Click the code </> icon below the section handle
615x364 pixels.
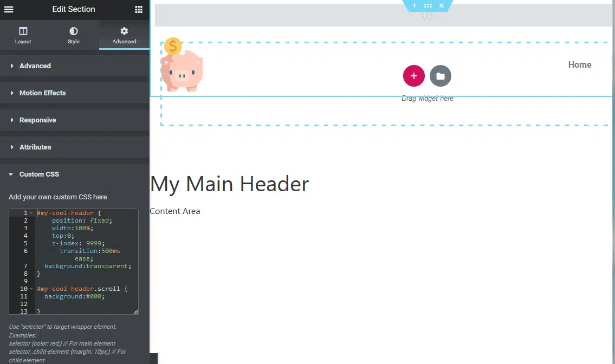427,16
